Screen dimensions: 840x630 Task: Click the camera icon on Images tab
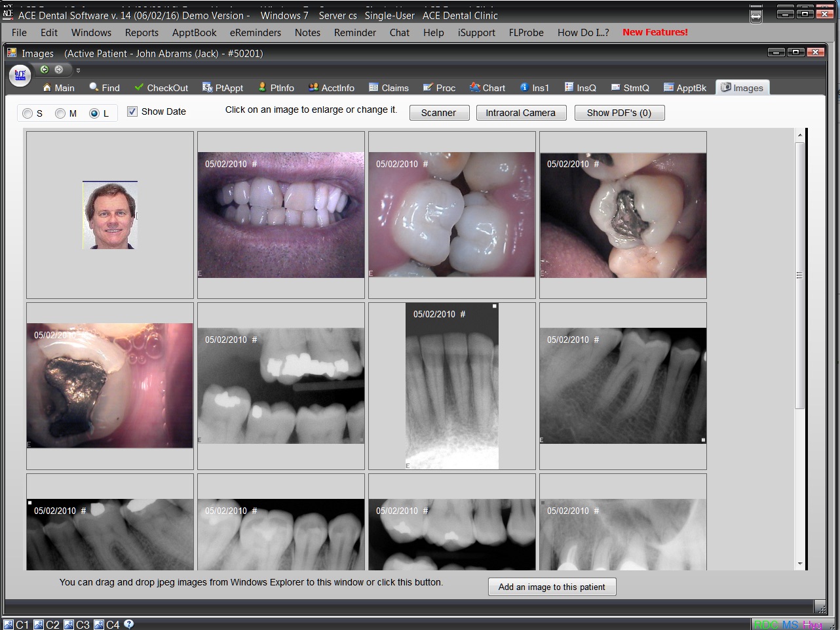pyautogui.click(x=726, y=87)
